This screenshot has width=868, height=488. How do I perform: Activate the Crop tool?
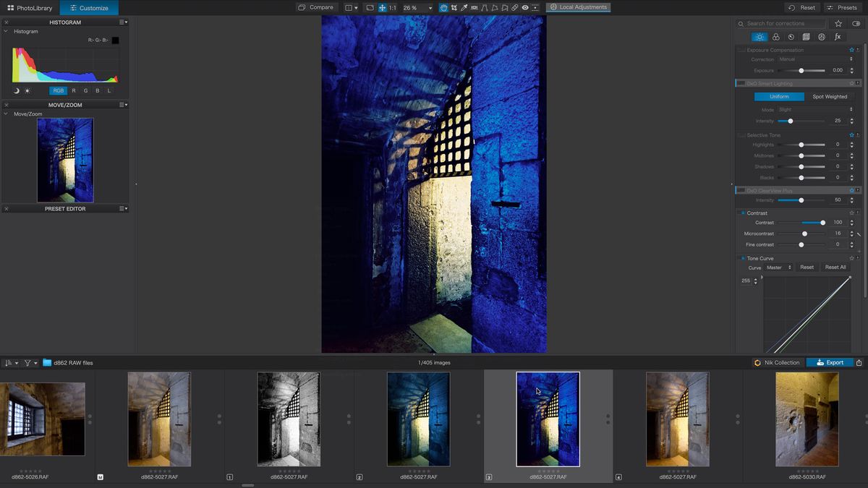coord(454,7)
